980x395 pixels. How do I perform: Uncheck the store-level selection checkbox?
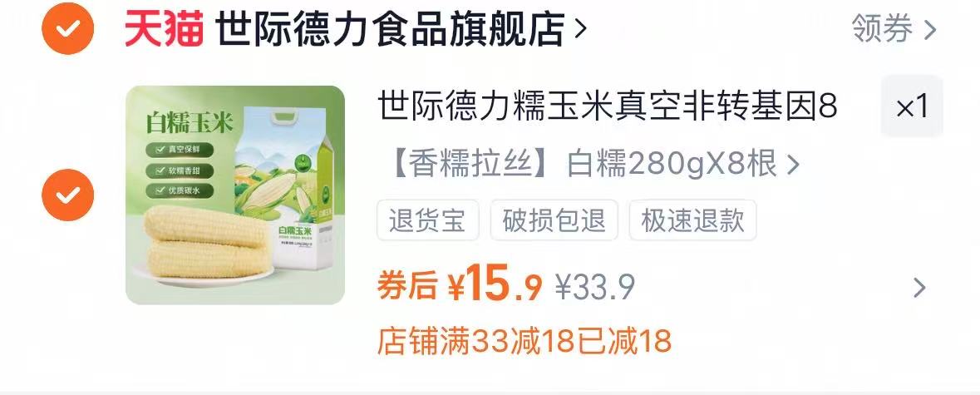click(x=67, y=28)
